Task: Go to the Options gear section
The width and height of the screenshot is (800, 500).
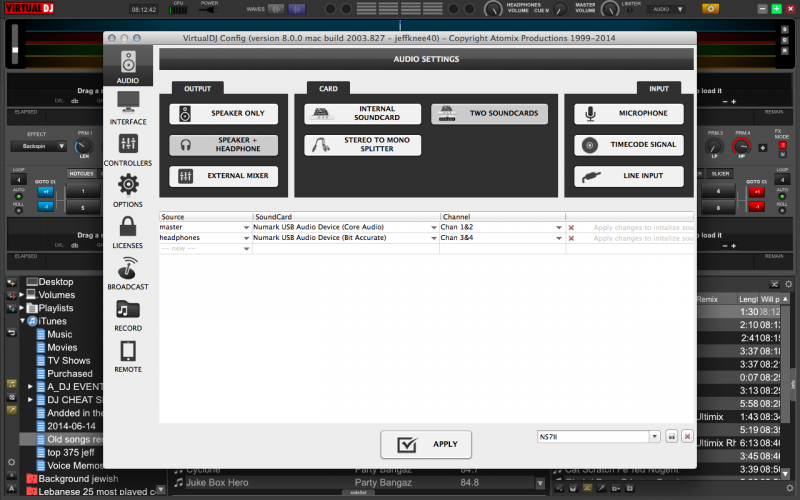Action: point(128,188)
